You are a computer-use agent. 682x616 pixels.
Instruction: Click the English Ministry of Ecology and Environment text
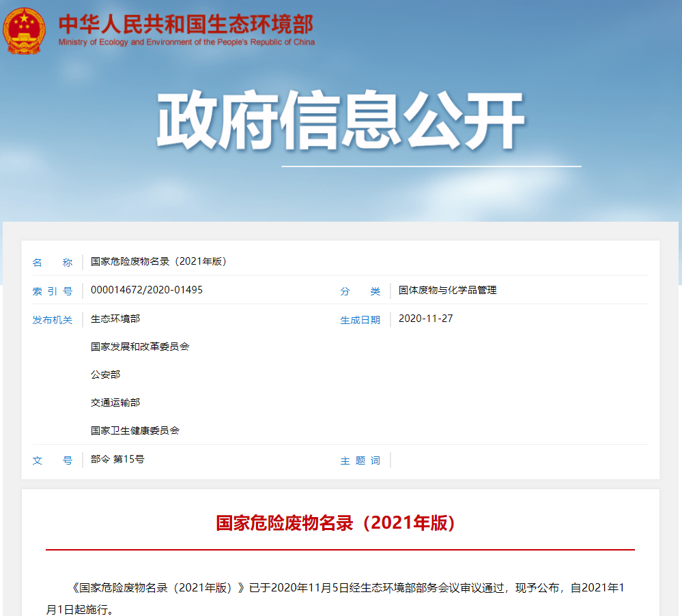pyautogui.click(x=186, y=42)
